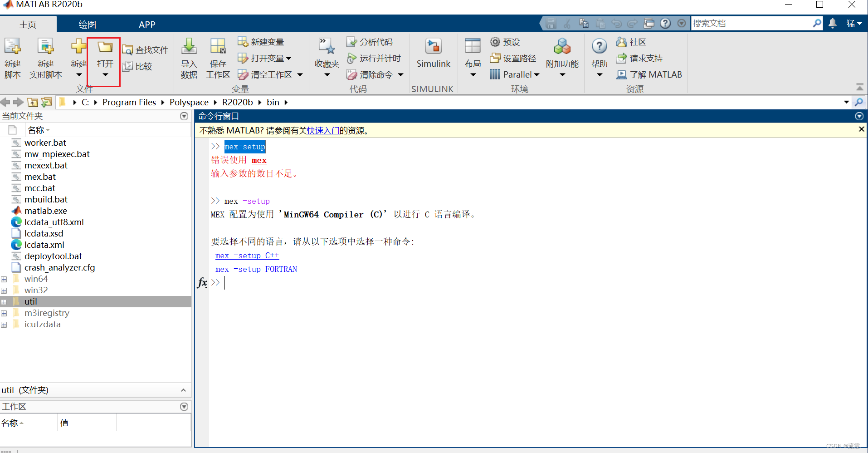Open the address bar history dropdown
Image resolution: width=868 pixels, height=453 pixels.
pos(846,102)
